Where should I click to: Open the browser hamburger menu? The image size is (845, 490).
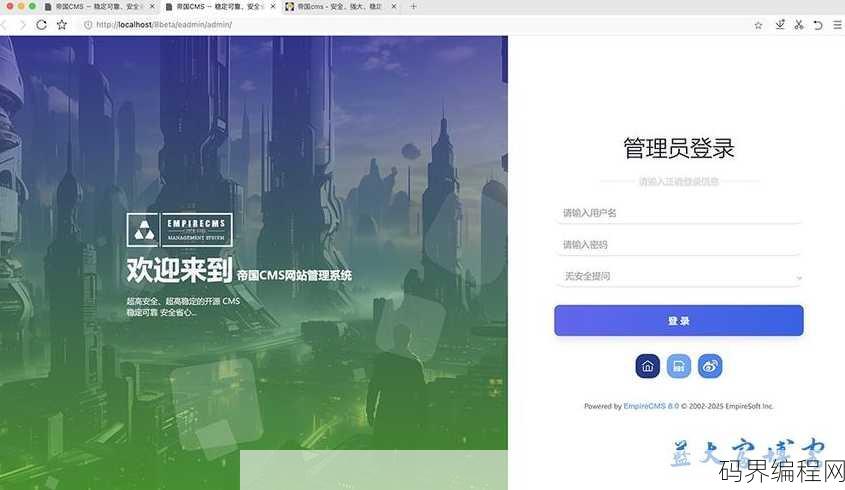coord(837,25)
